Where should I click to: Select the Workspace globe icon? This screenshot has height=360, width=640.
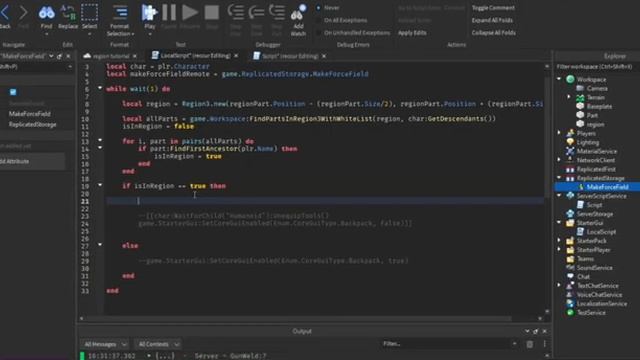pos(570,79)
